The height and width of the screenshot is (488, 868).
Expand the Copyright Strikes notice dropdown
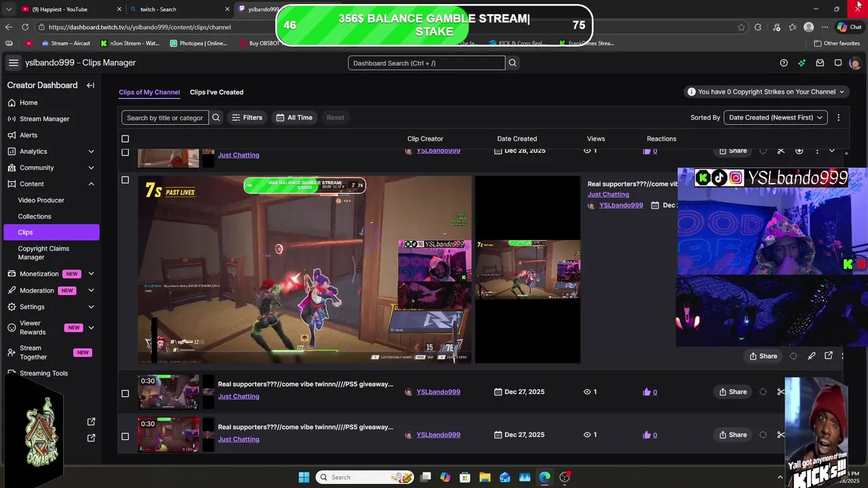coord(766,91)
